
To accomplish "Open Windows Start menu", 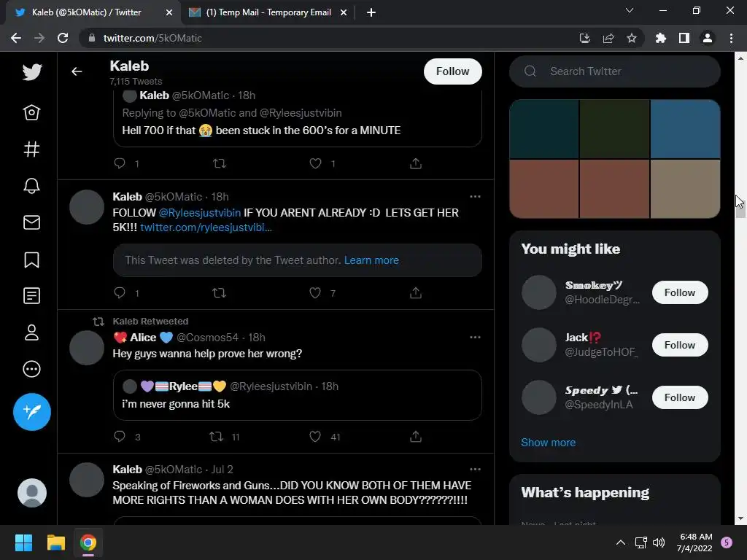I will pyautogui.click(x=23, y=542).
